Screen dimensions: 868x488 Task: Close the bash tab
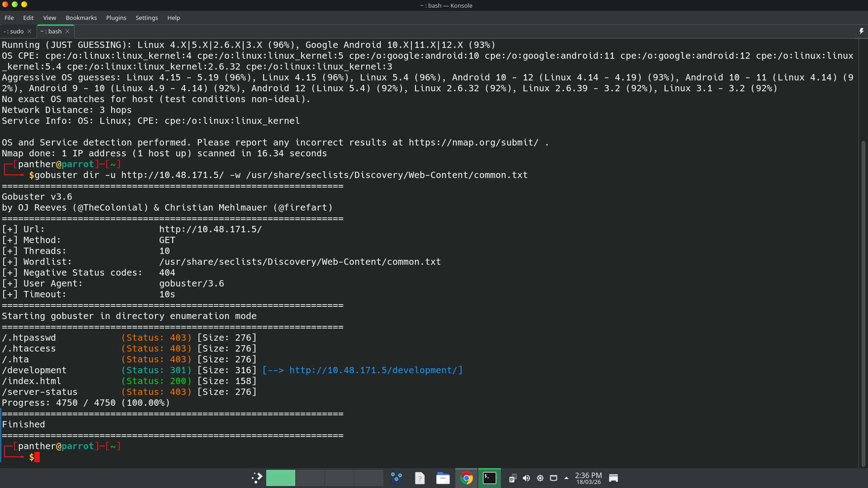(x=67, y=32)
